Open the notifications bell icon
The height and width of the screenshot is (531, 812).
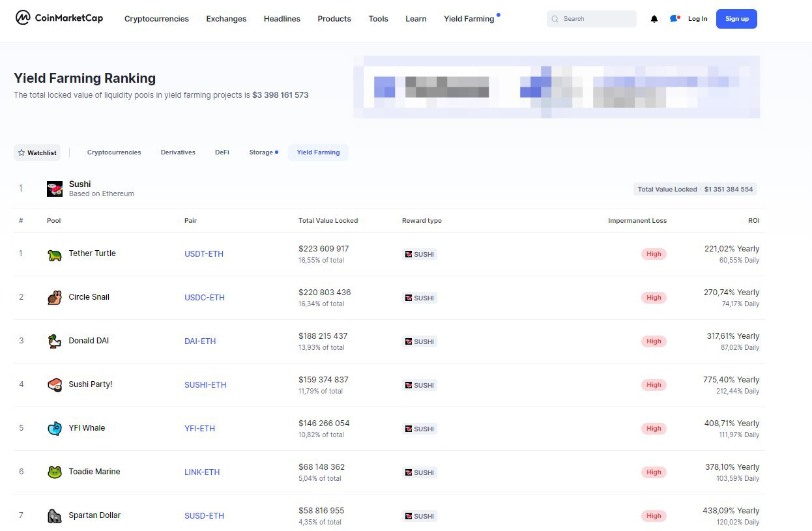pos(654,19)
